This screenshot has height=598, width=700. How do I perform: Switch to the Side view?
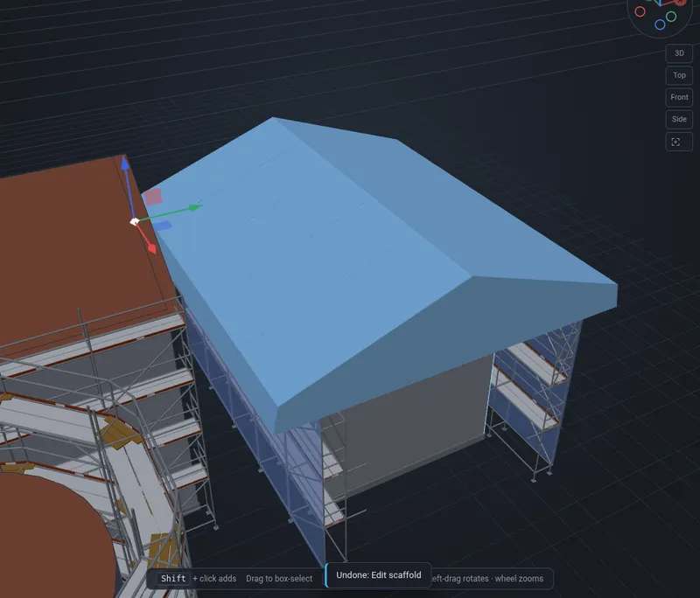(x=679, y=119)
